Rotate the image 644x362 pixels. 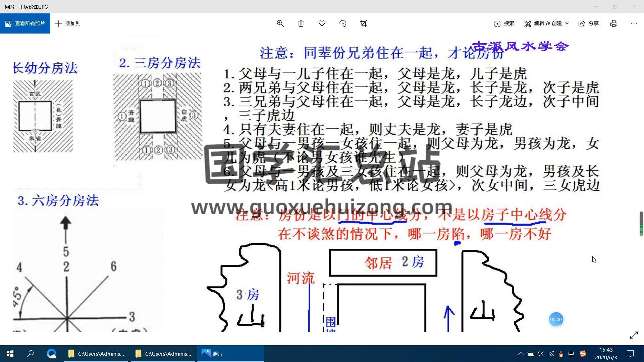[x=343, y=23]
